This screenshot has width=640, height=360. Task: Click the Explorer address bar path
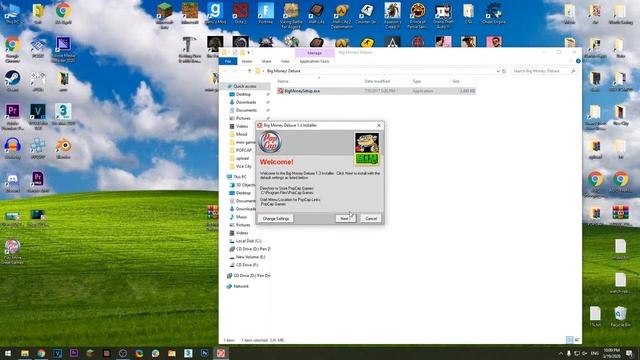point(283,71)
